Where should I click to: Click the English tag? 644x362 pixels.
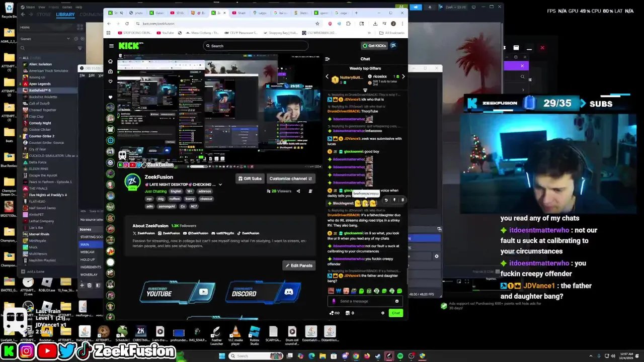click(176, 192)
